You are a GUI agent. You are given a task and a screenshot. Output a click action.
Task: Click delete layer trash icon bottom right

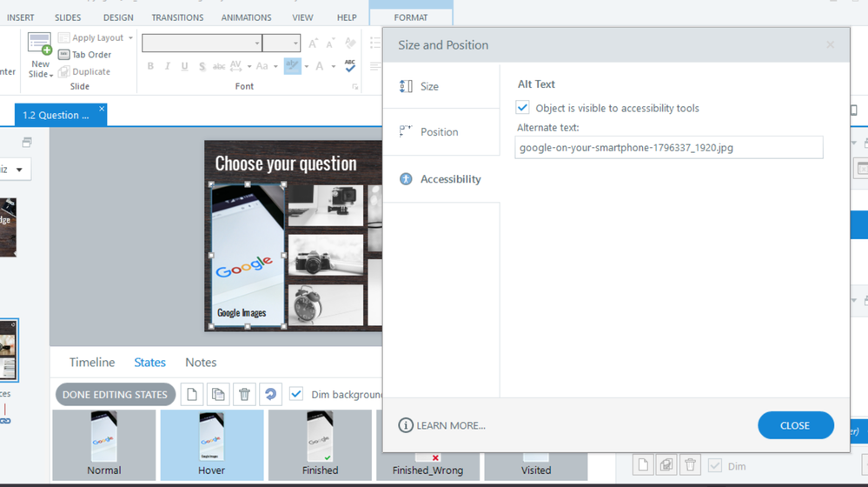coord(690,464)
